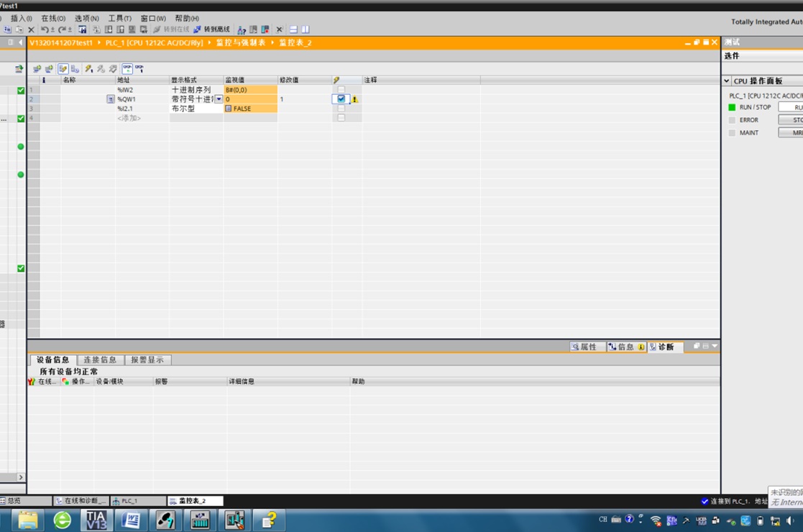
Task: Open File Explorer from the taskbar
Action: 27,520
